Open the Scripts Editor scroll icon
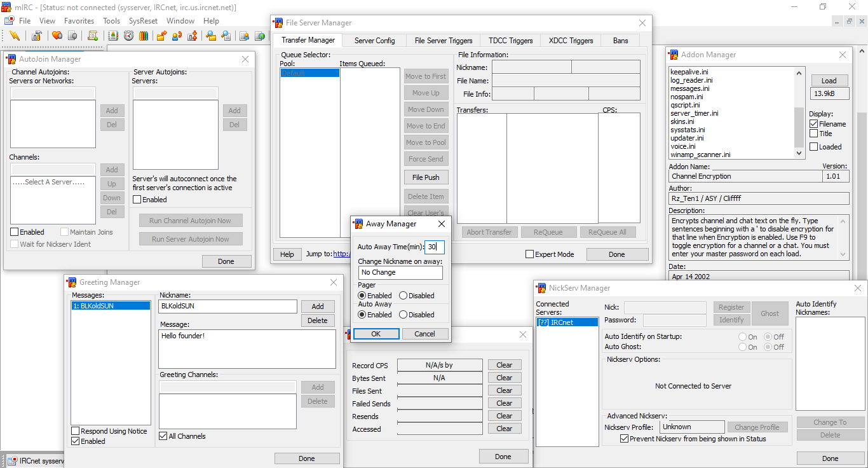 [x=93, y=36]
